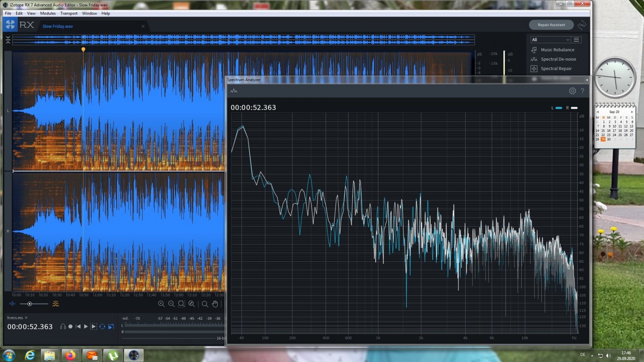The image size is (644, 362).
Task: Open the Modules menu
Action: [x=48, y=13]
